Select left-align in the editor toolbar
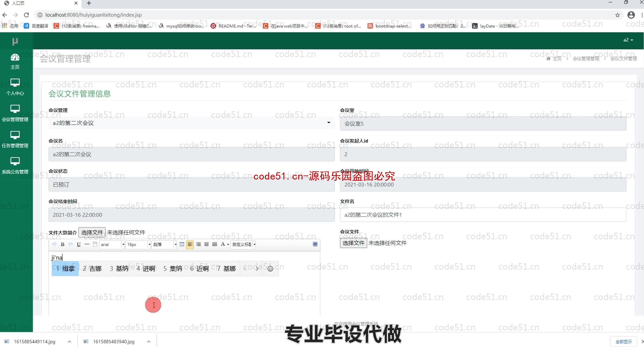Image resolution: width=644 pixels, height=347 pixels. (190, 244)
